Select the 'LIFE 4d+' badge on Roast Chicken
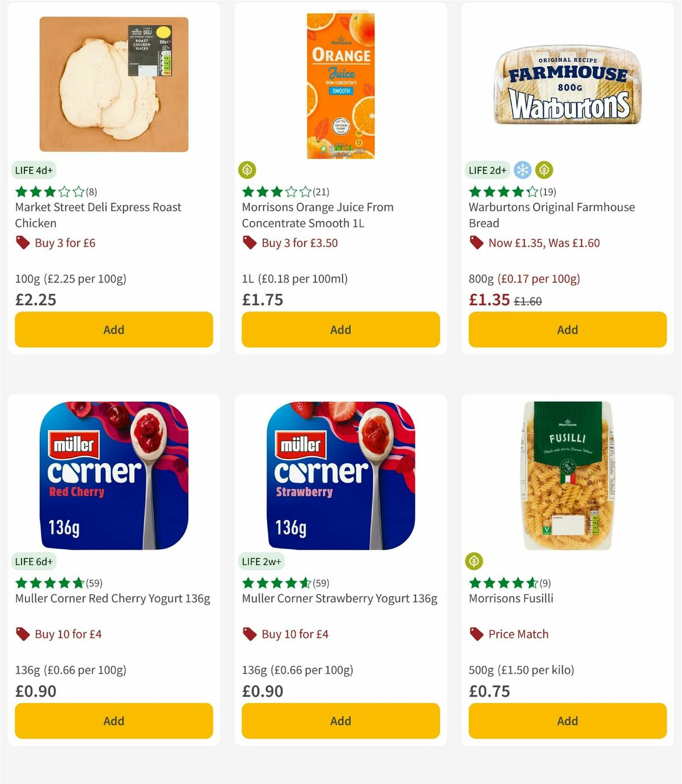This screenshot has width=682, height=784. pos(33,169)
